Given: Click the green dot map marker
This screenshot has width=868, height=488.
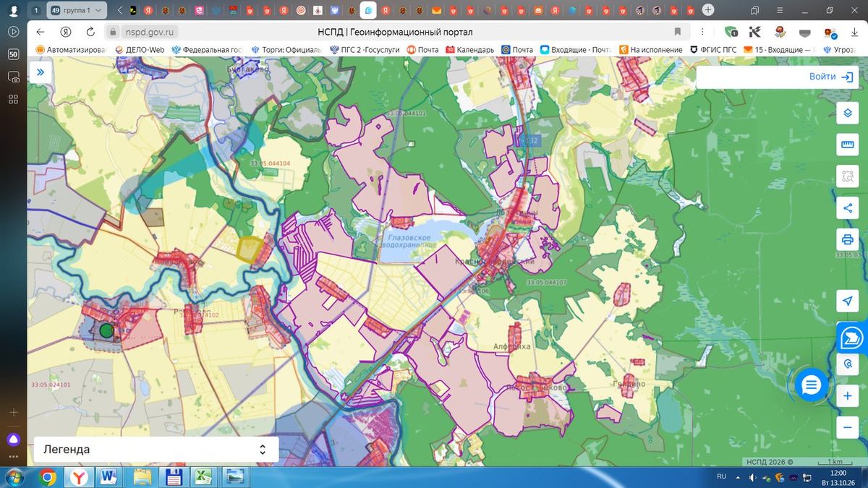Looking at the screenshot, I should [107, 330].
